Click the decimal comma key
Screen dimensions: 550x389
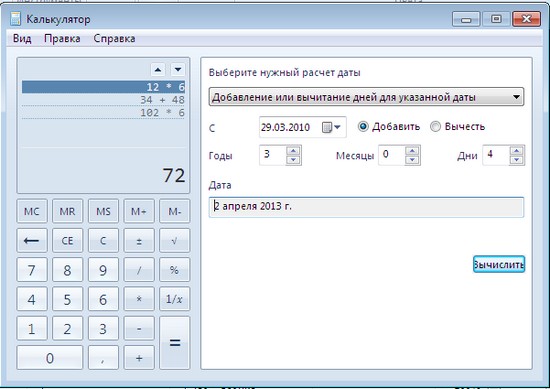[x=103, y=357]
